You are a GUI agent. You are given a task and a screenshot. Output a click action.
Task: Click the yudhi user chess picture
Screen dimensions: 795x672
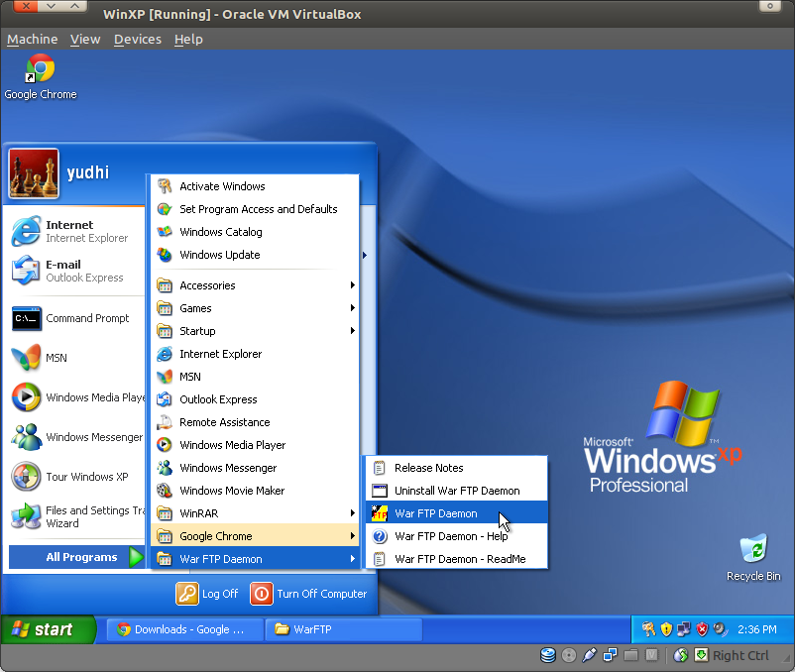coord(34,173)
